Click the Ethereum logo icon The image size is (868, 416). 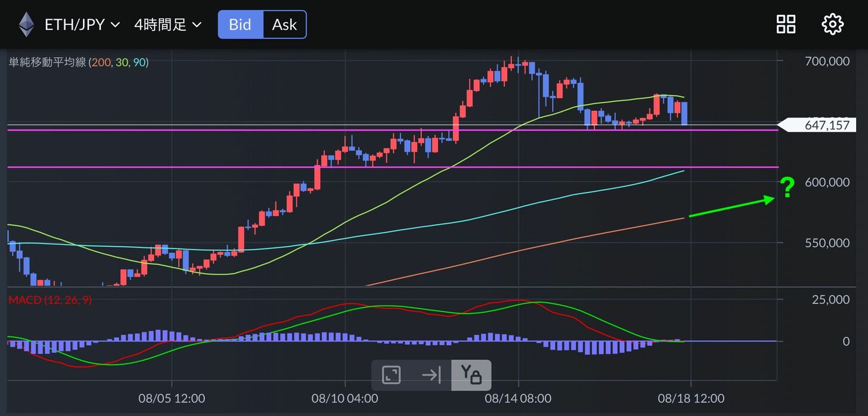point(26,24)
